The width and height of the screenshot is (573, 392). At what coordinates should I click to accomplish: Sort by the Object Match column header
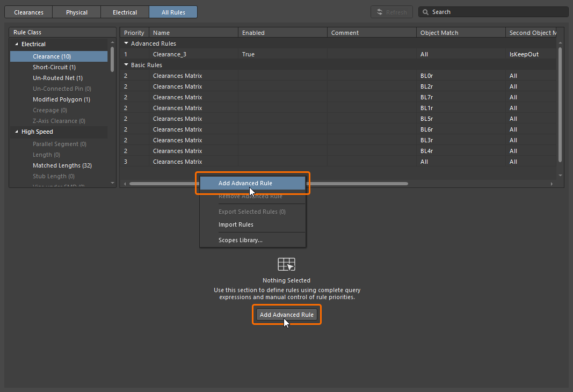point(461,33)
